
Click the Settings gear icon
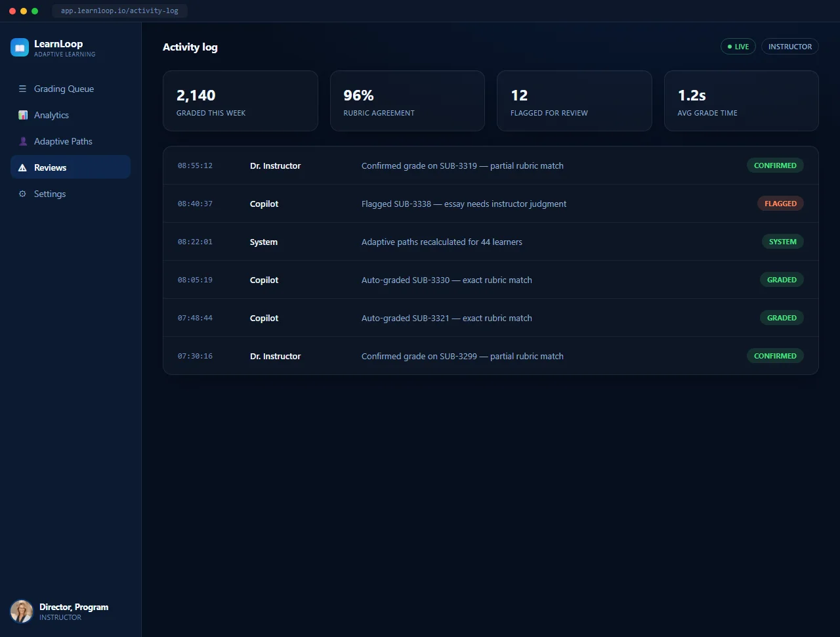point(22,194)
